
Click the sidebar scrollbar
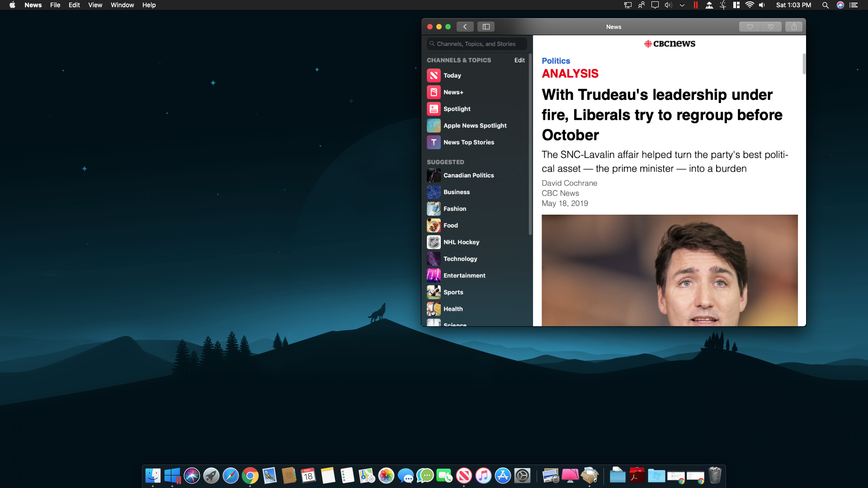pyautogui.click(x=530, y=144)
